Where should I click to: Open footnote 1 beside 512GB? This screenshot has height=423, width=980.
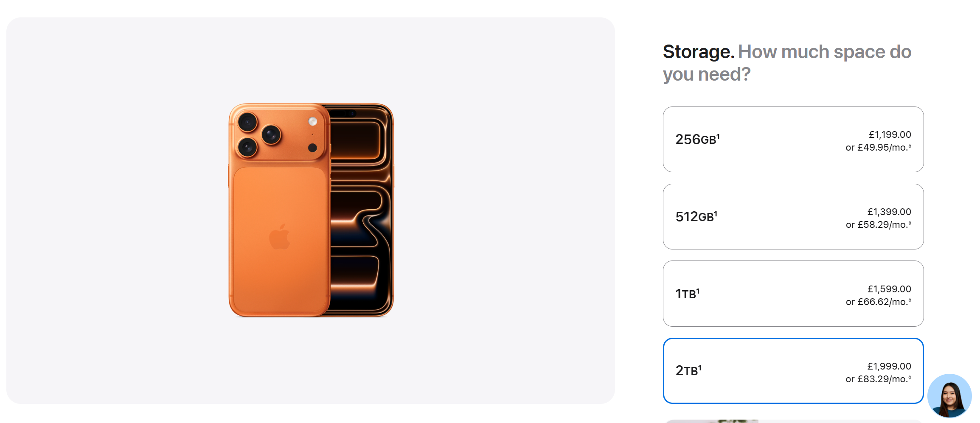click(716, 213)
